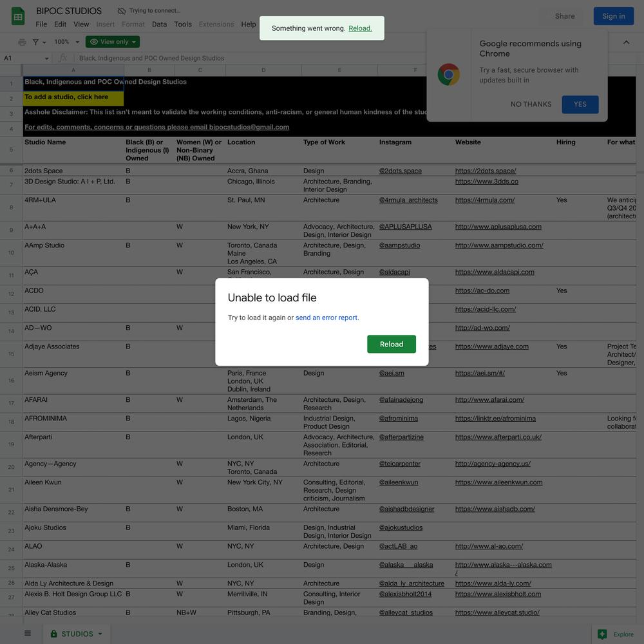Open the @alaska___alaska Instagram link
The image size is (644, 644).
[406, 565]
